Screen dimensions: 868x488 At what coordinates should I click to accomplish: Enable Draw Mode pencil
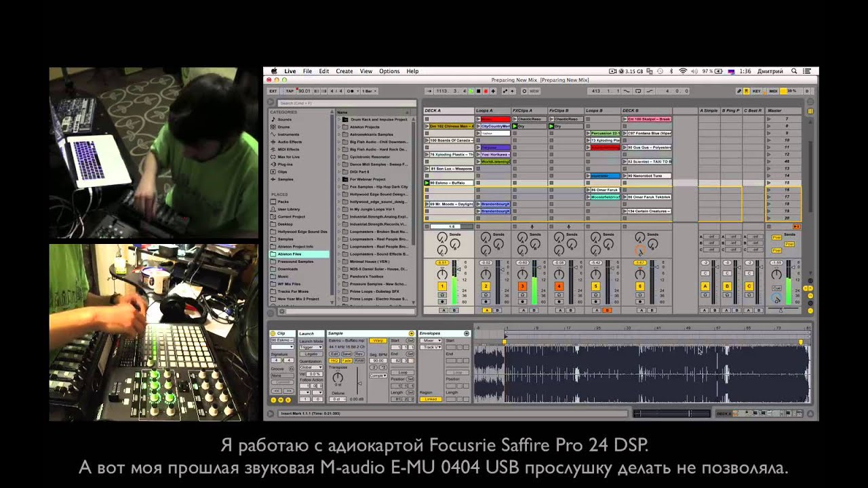click(739, 90)
